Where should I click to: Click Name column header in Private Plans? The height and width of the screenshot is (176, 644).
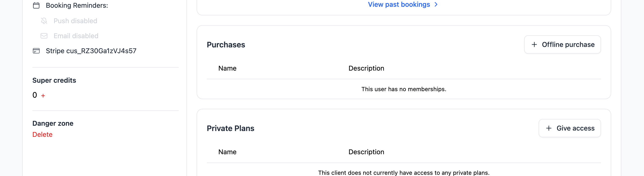click(x=227, y=152)
